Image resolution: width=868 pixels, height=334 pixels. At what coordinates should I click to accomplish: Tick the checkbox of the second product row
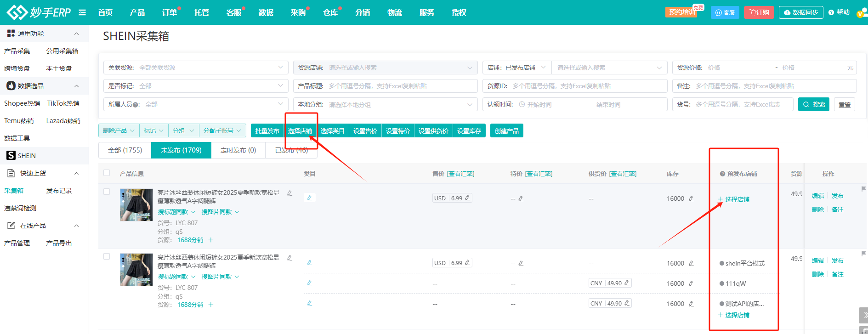(x=107, y=256)
